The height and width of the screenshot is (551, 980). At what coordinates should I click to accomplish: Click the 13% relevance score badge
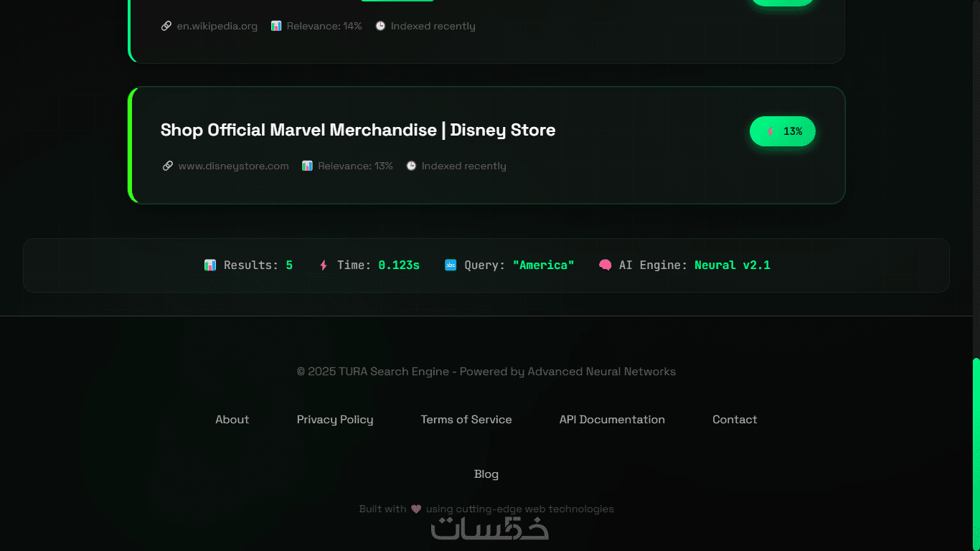[783, 131]
